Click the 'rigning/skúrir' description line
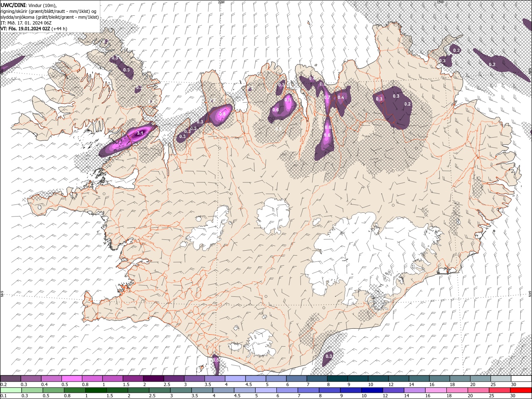Image resolution: width=532 pixels, height=399 pixels. click(x=49, y=11)
